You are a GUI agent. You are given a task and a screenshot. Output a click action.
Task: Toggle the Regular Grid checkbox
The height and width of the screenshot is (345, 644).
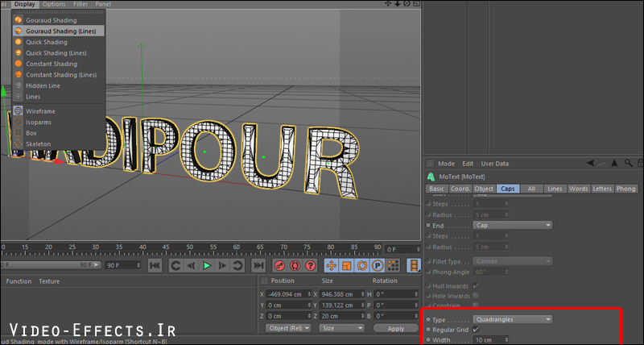coord(476,330)
